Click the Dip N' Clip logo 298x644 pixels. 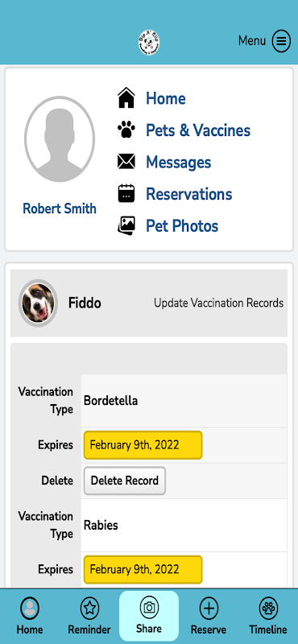coord(149,43)
